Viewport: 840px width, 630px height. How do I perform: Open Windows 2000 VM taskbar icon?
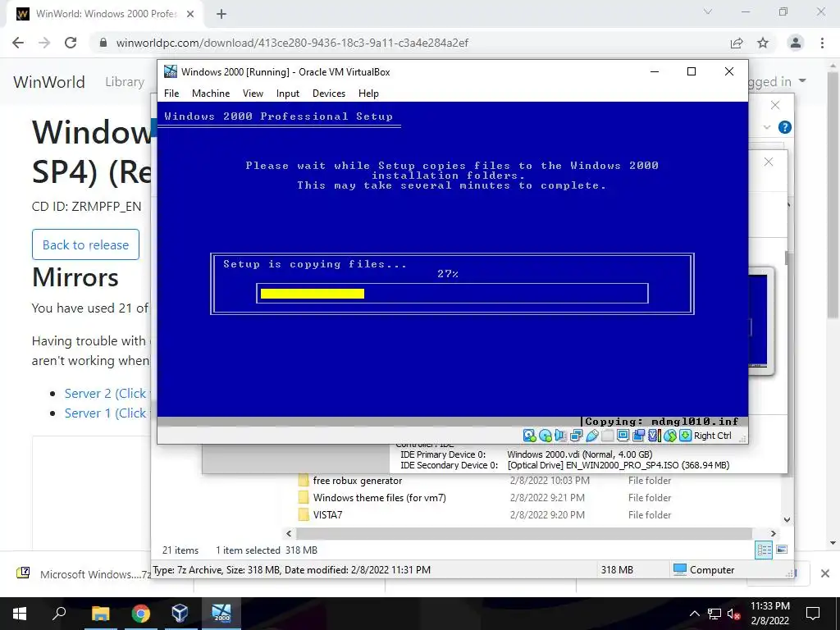[x=221, y=614]
